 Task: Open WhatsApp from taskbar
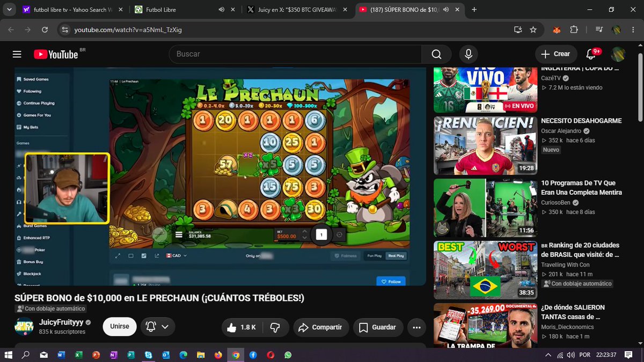coord(288,355)
